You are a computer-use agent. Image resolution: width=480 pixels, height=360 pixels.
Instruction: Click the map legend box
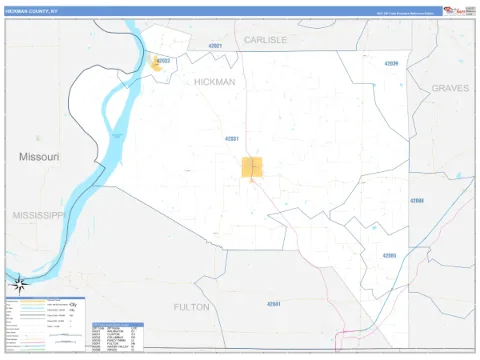pyautogui.click(x=45, y=324)
